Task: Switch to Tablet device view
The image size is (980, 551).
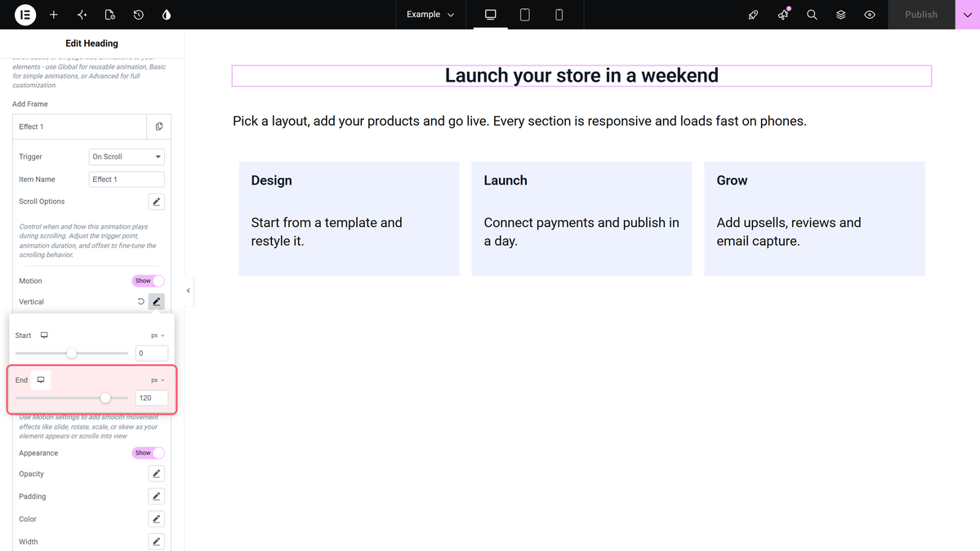Action: coord(525,15)
